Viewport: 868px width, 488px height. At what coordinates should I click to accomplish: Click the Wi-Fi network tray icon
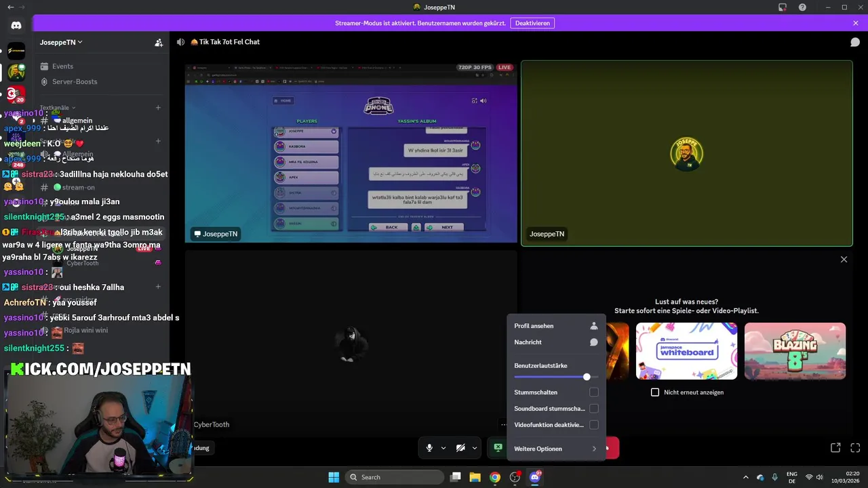pyautogui.click(x=808, y=477)
